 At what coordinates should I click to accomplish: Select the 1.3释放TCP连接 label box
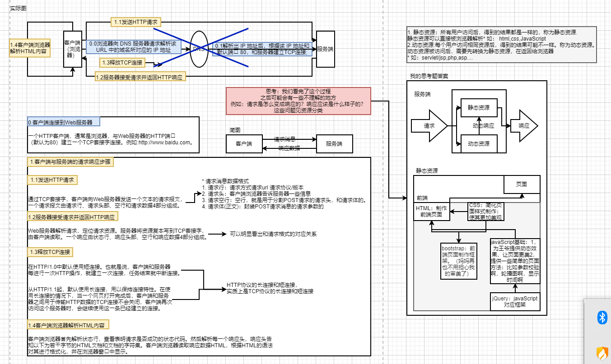[x=121, y=63]
